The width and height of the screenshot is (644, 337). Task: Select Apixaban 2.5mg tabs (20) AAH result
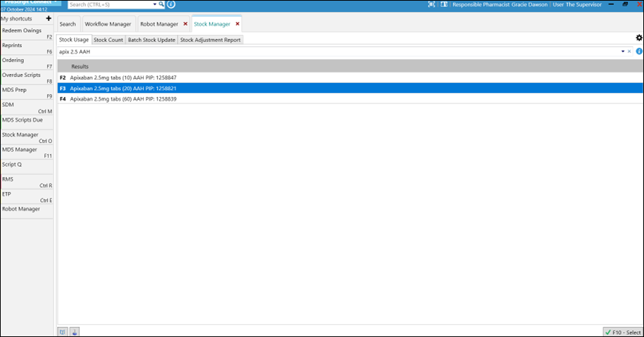click(x=350, y=88)
